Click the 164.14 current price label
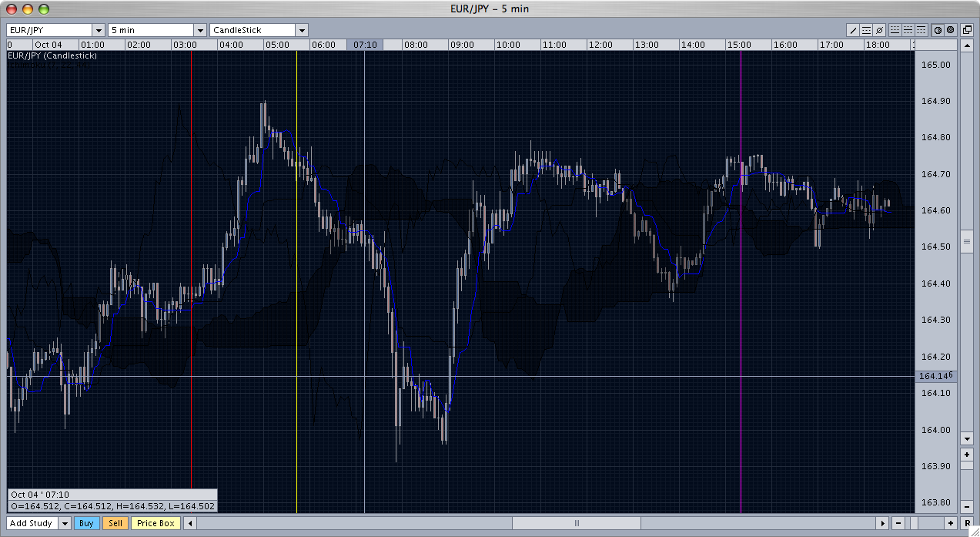 coord(936,376)
